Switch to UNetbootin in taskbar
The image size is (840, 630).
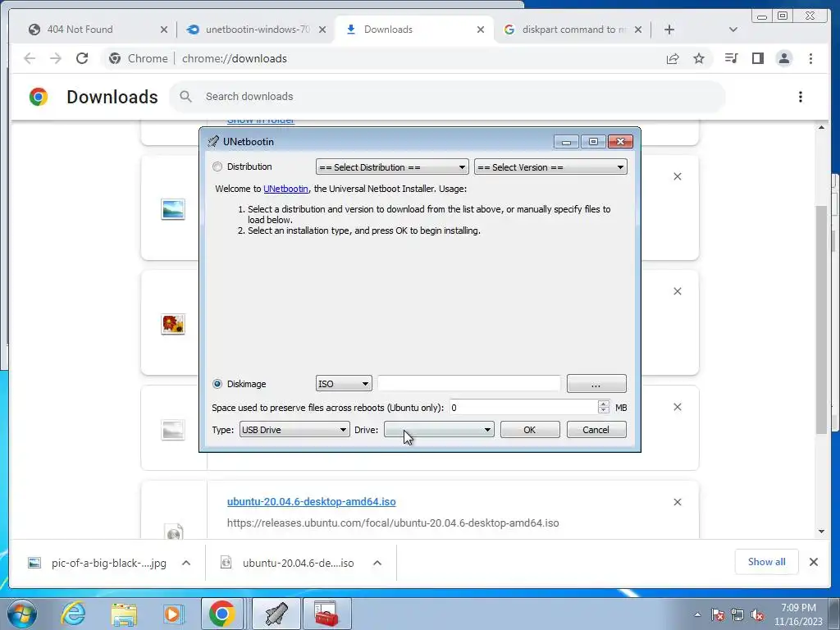276,614
